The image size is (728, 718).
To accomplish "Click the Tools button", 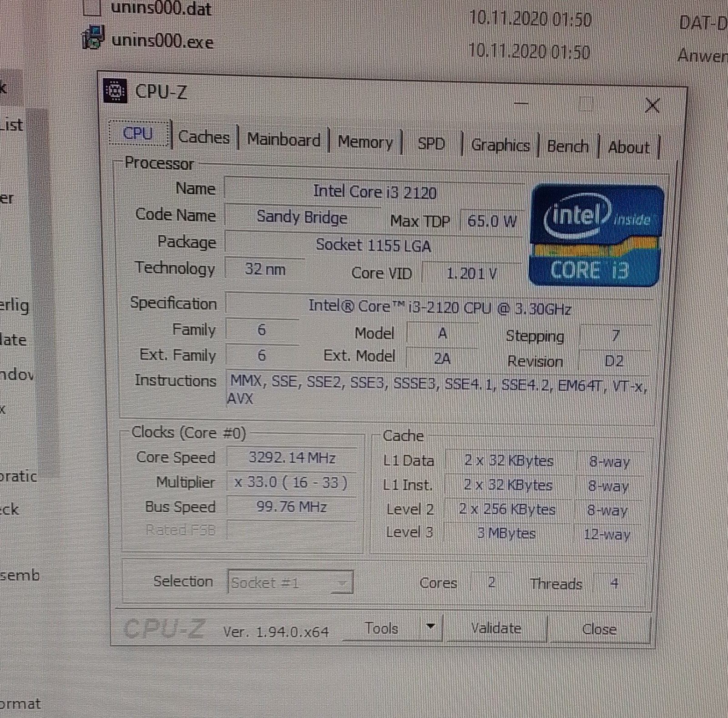I will (382, 628).
